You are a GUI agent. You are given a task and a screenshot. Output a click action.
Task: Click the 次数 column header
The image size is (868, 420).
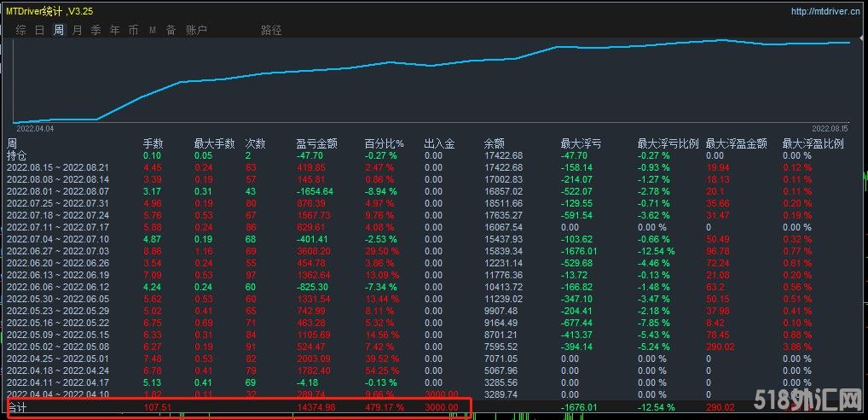(255, 144)
